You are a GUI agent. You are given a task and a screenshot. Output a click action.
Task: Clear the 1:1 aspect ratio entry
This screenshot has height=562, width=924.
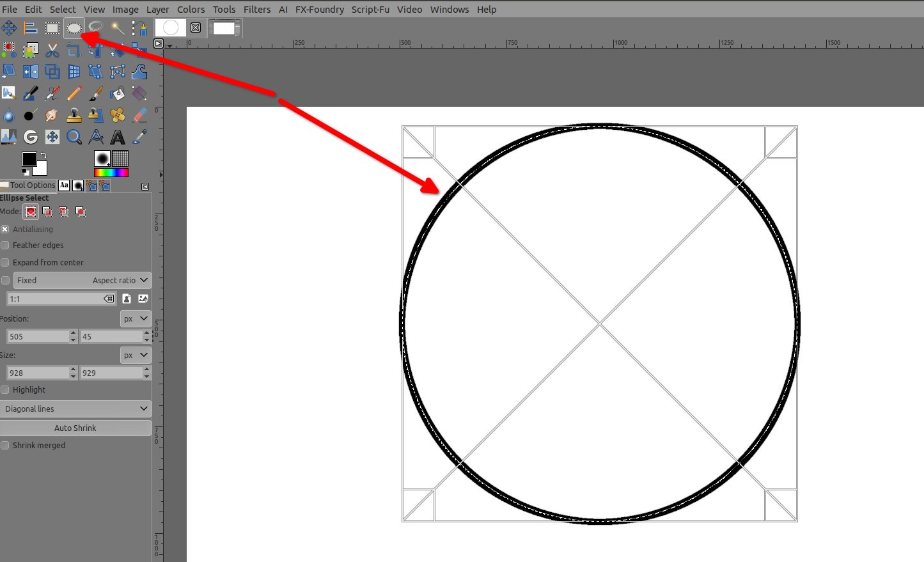pyautogui.click(x=109, y=299)
